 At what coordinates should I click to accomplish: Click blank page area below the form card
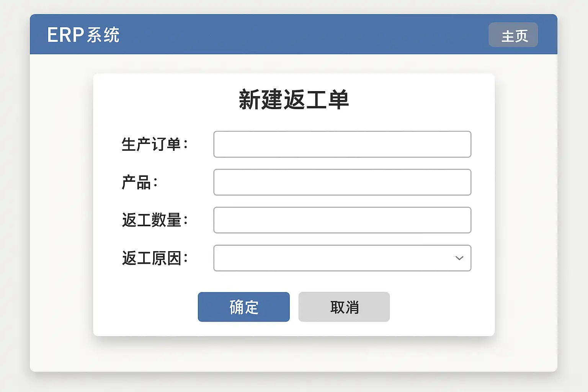(x=294, y=354)
